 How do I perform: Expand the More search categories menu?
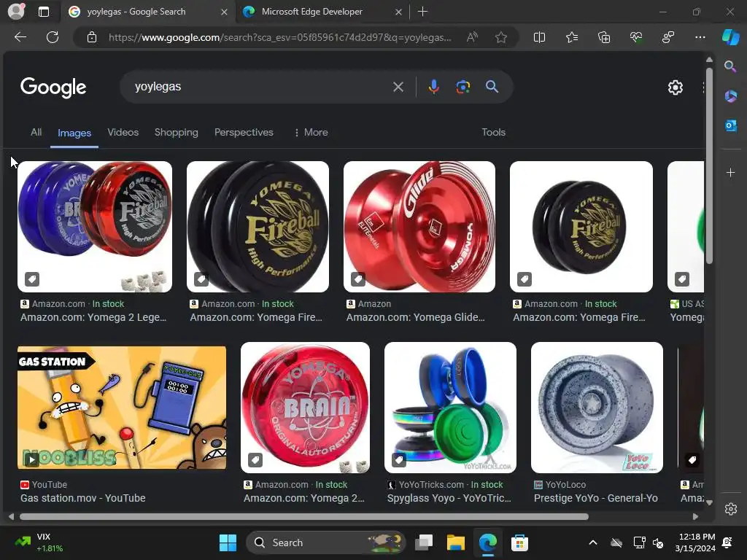311,133
